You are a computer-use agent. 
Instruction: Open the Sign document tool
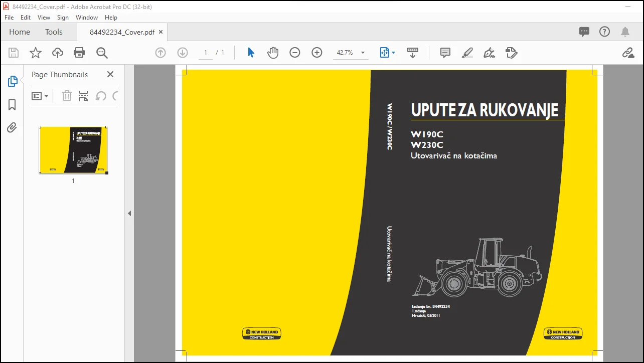click(489, 53)
